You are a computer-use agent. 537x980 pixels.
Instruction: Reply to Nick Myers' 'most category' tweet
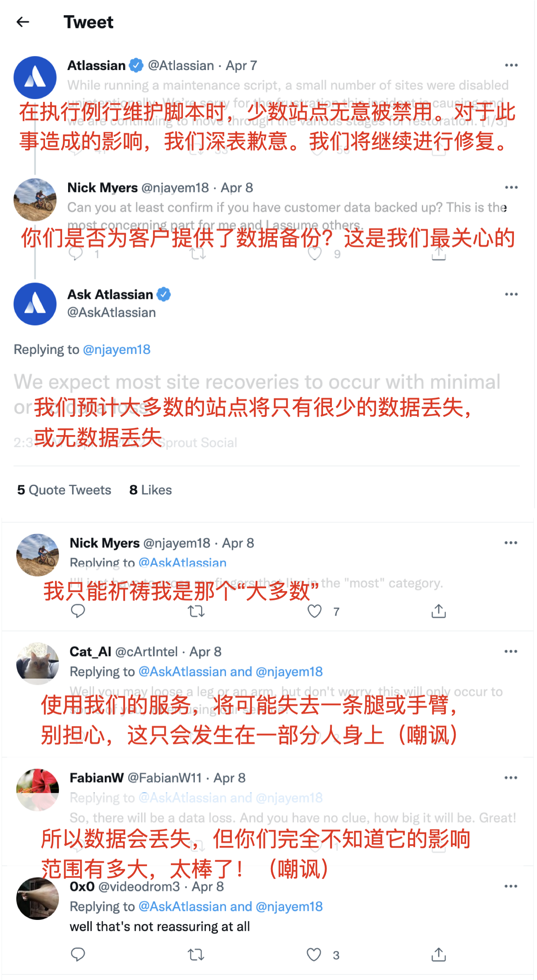pos(78,611)
